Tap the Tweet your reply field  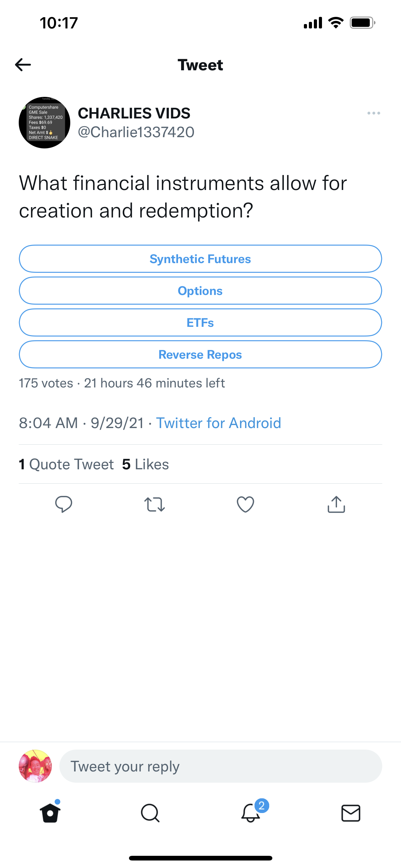[x=220, y=766]
